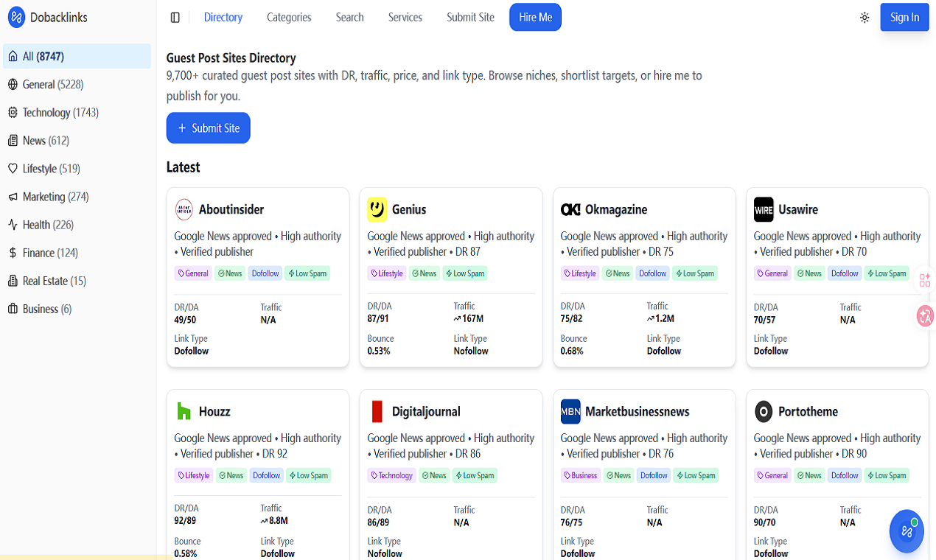Switch to the Search tab in navigation
This screenshot has width=936, height=560.
tap(349, 17)
